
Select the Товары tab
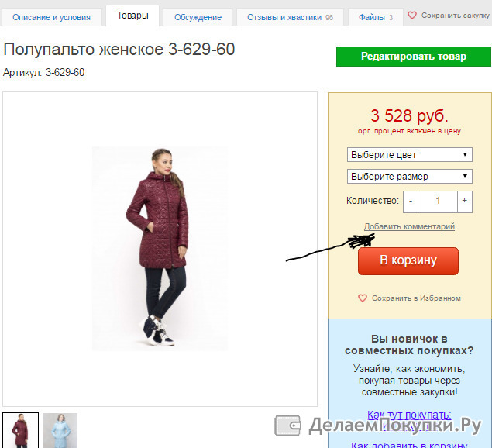click(132, 16)
